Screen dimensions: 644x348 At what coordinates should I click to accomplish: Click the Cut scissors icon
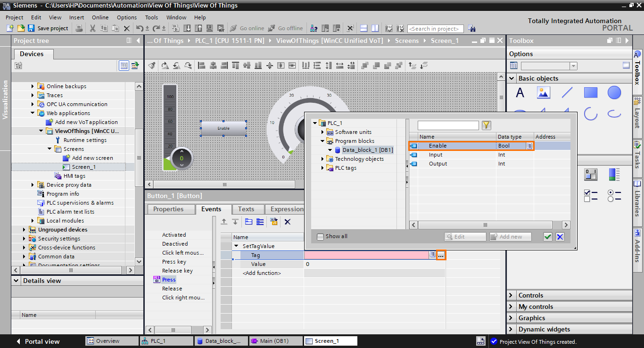click(93, 28)
